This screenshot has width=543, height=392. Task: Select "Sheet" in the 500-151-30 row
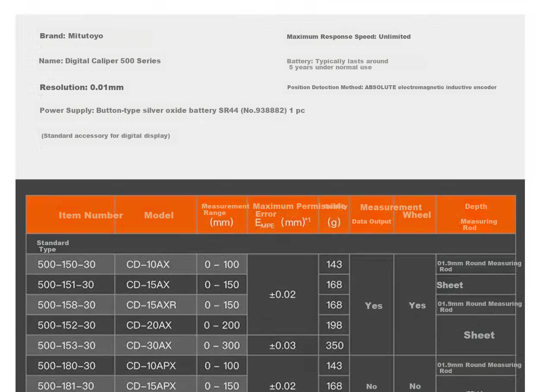coord(450,285)
